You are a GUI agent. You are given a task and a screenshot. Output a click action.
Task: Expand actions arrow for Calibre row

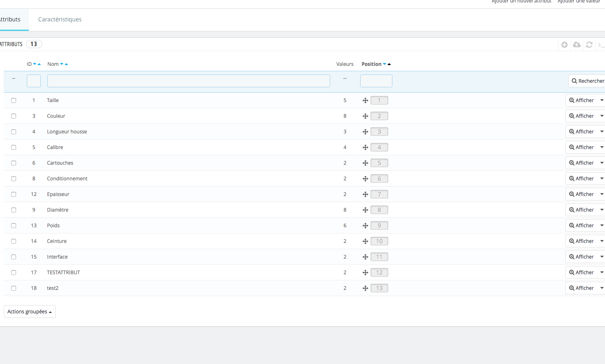click(x=602, y=147)
